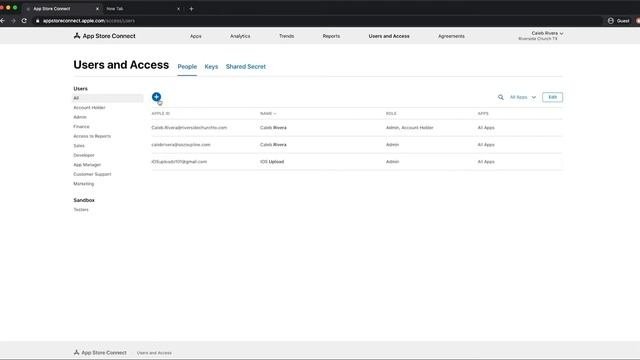Filter users by Admin role
This screenshot has width=640, height=360.
(80, 117)
